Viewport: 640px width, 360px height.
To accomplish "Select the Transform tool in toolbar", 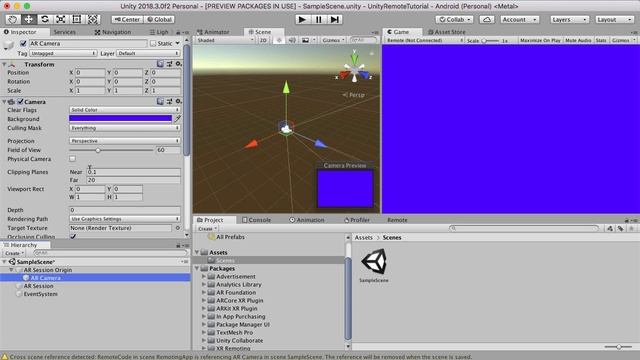I will click(x=93, y=19).
